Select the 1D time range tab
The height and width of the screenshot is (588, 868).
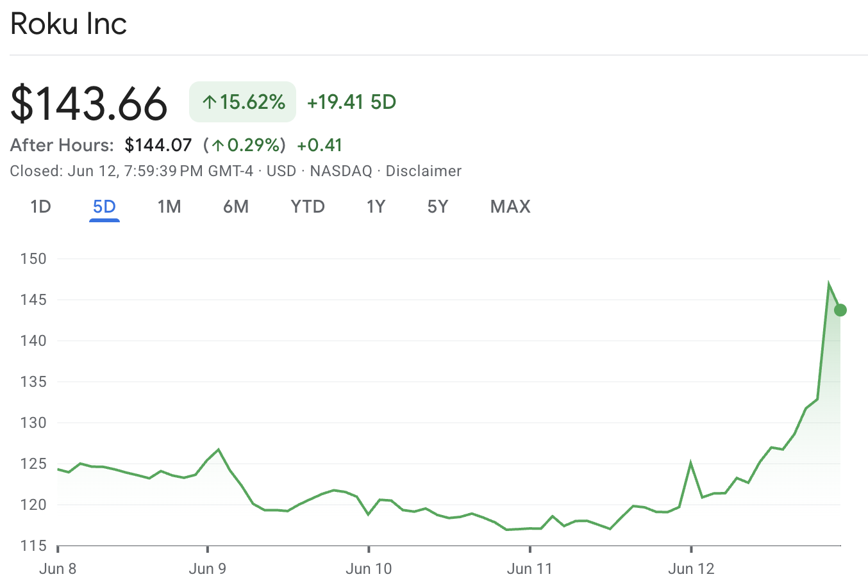(40, 206)
